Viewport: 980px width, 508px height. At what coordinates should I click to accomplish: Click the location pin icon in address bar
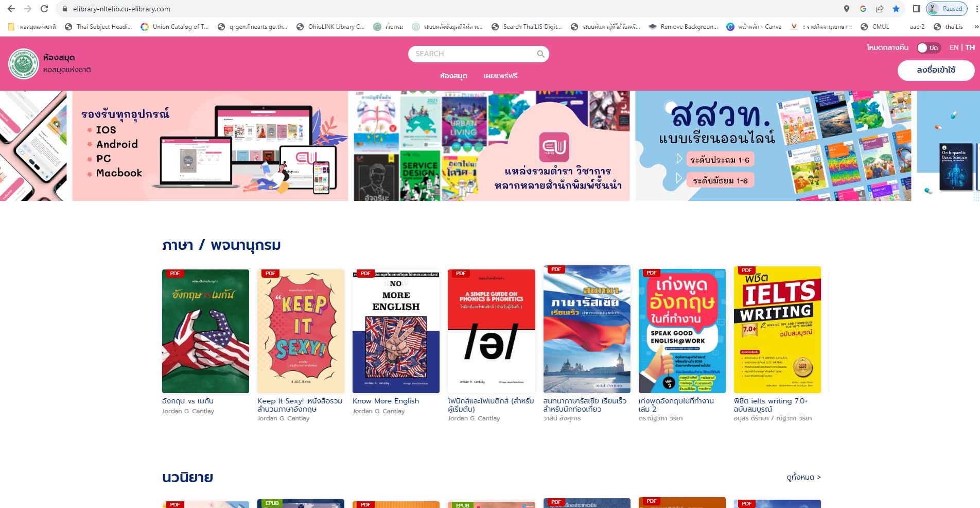(847, 9)
